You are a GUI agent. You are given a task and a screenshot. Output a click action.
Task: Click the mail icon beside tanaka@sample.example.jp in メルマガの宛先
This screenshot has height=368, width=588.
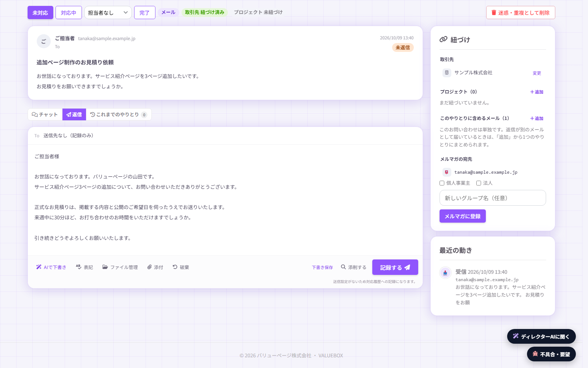tap(447, 172)
